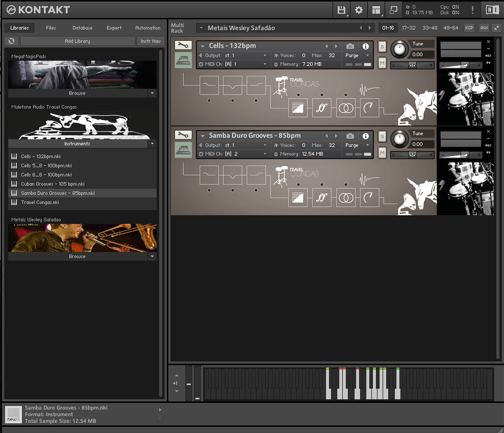Screen dimensions: 504x433
Task: Click the minimized view icon in header
Action: [x=393, y=10]
